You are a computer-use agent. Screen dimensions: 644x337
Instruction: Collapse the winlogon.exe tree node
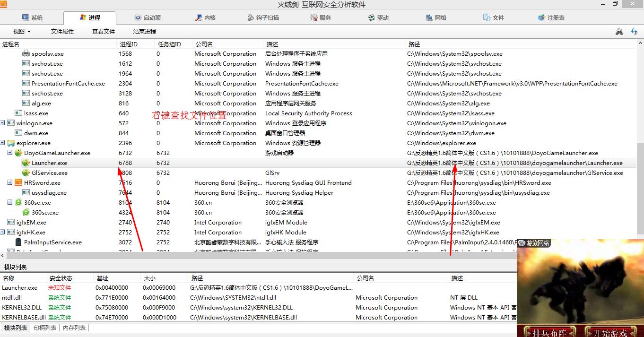pyautogui.click(x=2, y=123)
